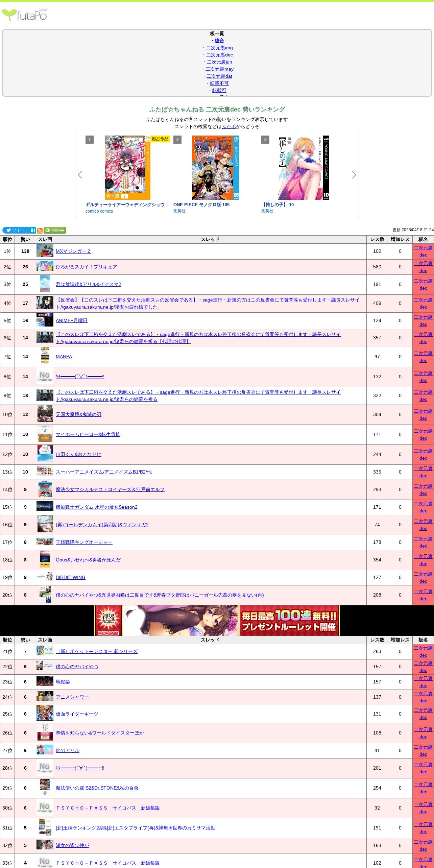The image size is (434, 868).
Task: Click 二次元裏dec board link in rank 25 row
Action: click(x=423, y=714)
